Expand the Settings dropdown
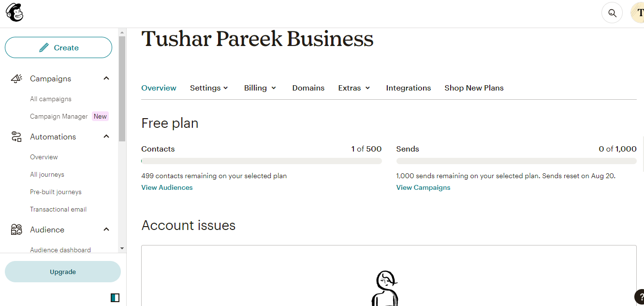Viewport: 644px width, 306px height. click(209, 88)
